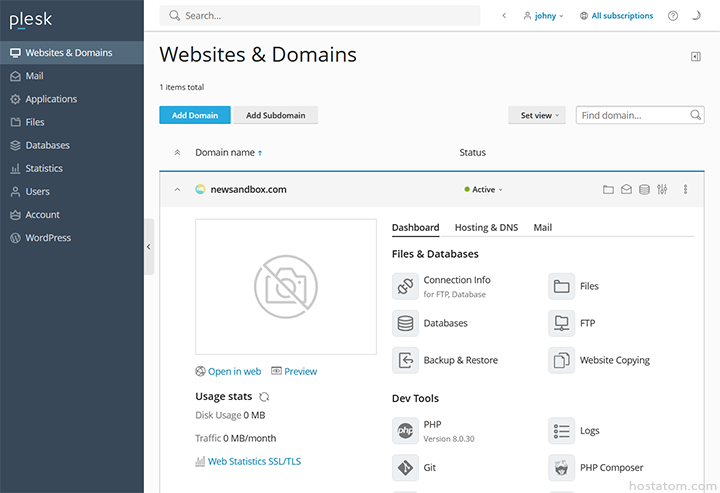720x493 pixels.
Task: Refresh usage stats
Action: tap(264, 397)
